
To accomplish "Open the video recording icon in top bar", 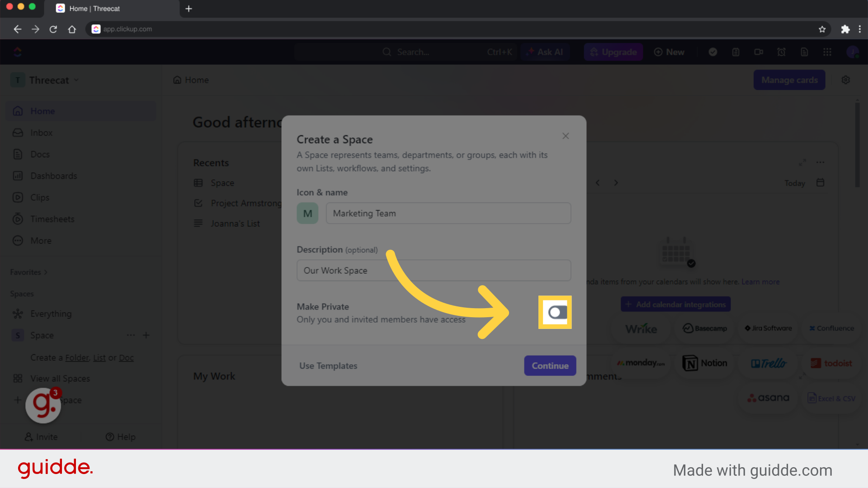I will coord(759,52).
